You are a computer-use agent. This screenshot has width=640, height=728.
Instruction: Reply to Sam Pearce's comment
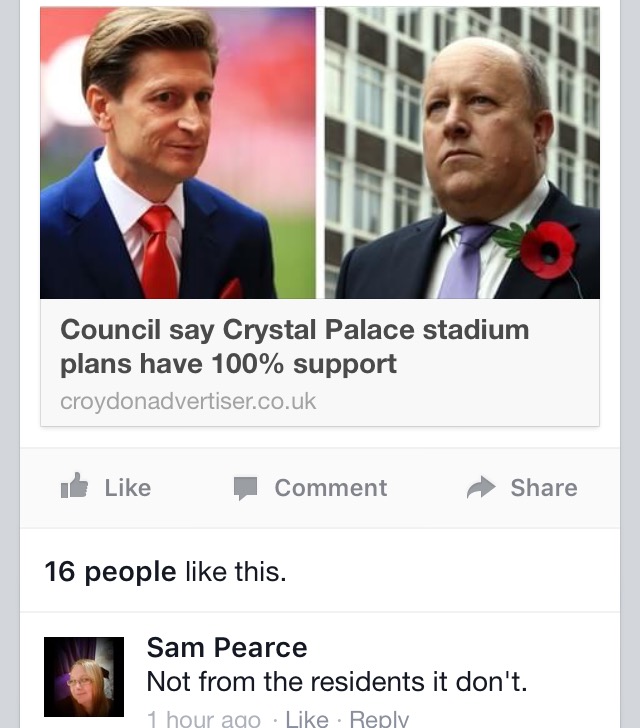[379, 719]
